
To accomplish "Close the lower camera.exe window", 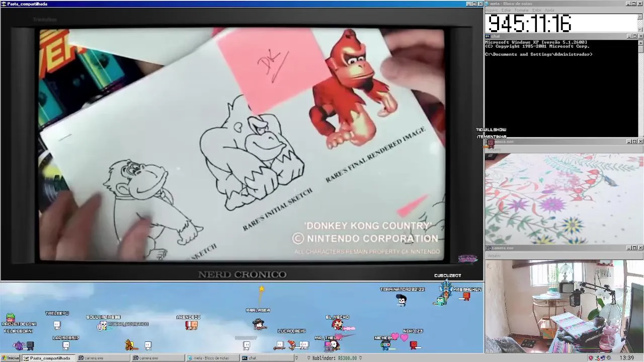I will tap(640, 248).
